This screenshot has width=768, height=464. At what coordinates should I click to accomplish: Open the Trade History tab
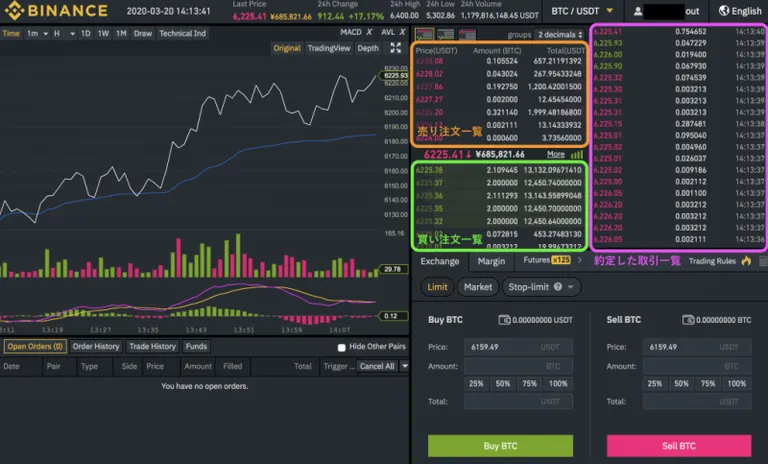pos(152,346)
